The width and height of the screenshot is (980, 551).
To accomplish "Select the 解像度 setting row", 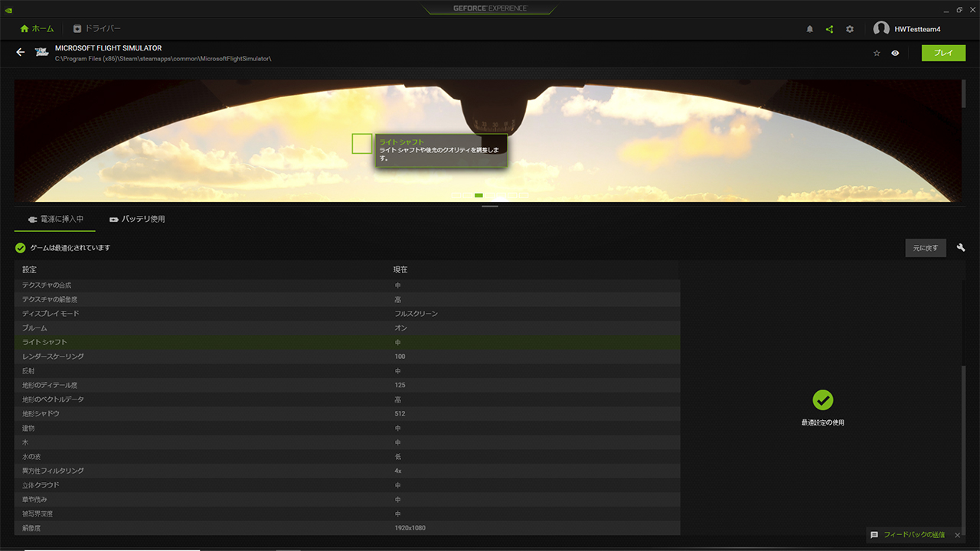I will point(347,528).
